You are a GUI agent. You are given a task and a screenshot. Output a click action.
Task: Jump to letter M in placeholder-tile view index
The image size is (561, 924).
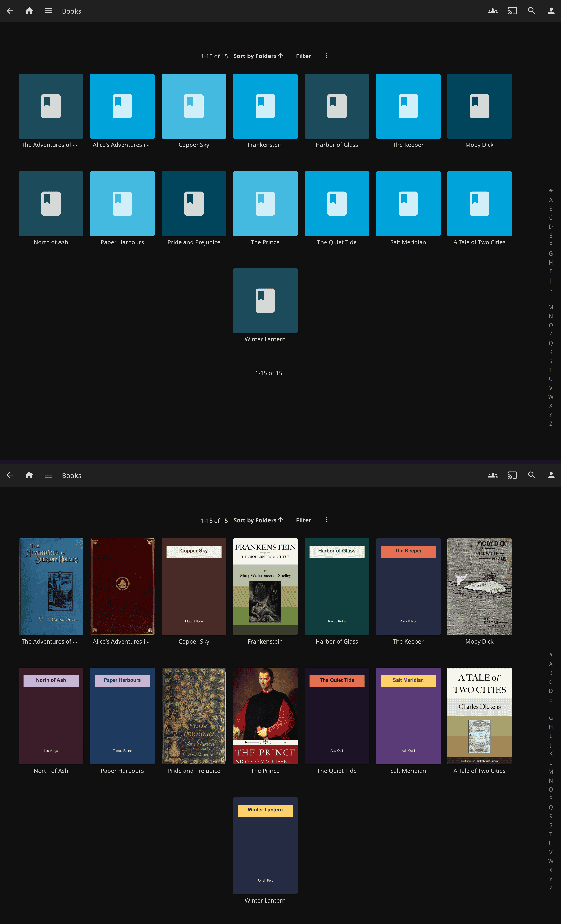click(550, 307)
